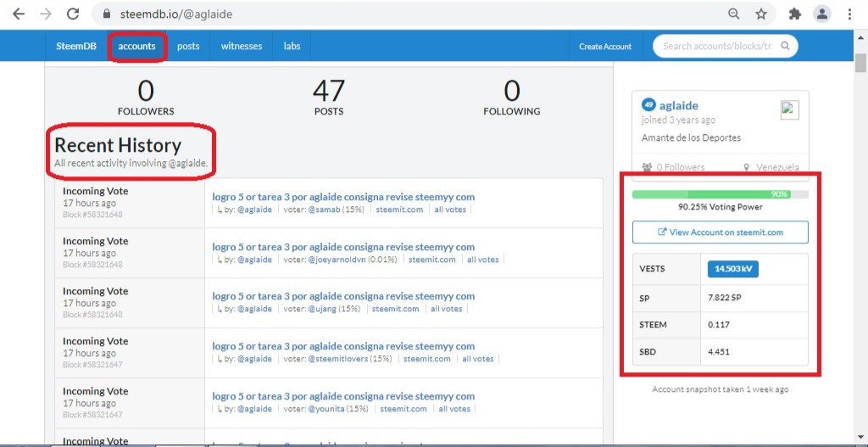Click all votes in @samab row

(x=450, y=210)
